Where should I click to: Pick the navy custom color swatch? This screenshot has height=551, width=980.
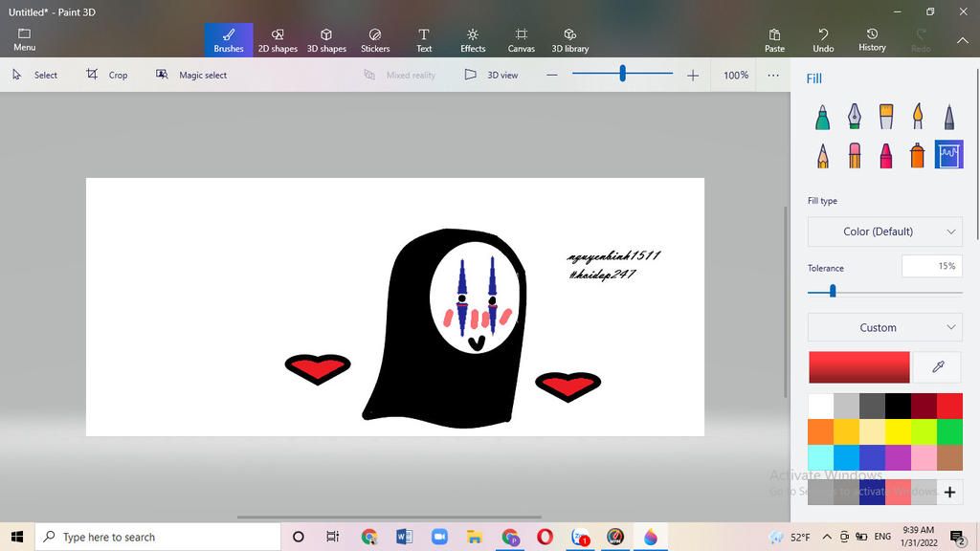pos(872,493)
